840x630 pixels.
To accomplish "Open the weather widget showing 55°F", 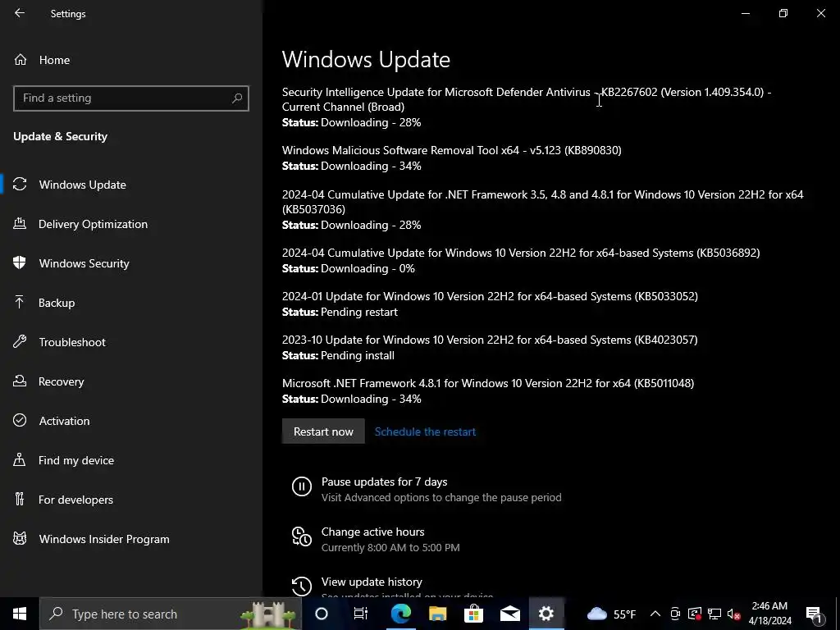I will 611,614.
